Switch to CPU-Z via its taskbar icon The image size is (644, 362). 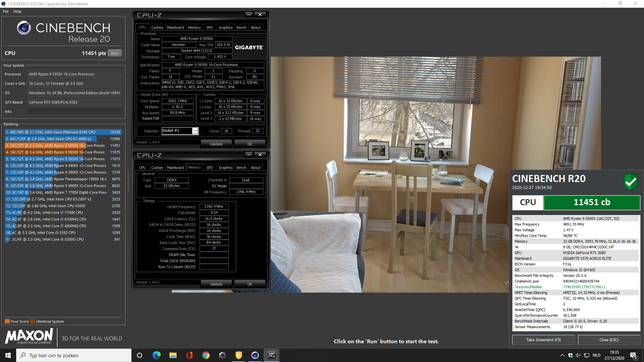coord(272,355)
